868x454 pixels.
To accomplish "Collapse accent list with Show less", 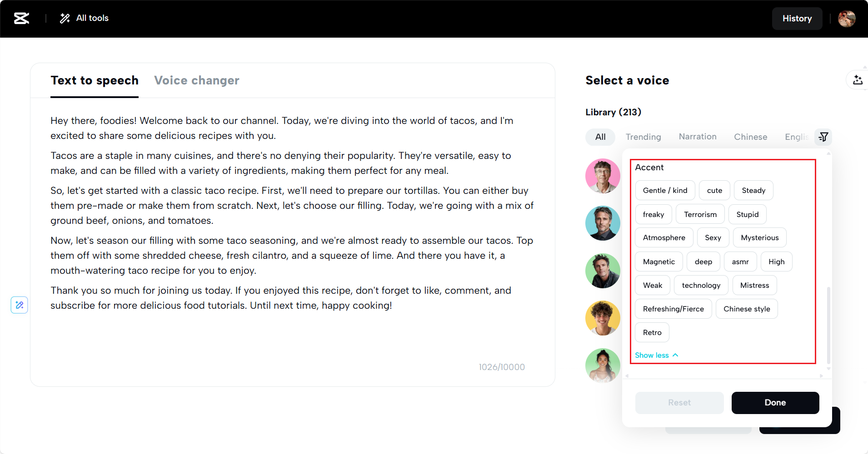I will pyautogui.click(x=652, y=355).
